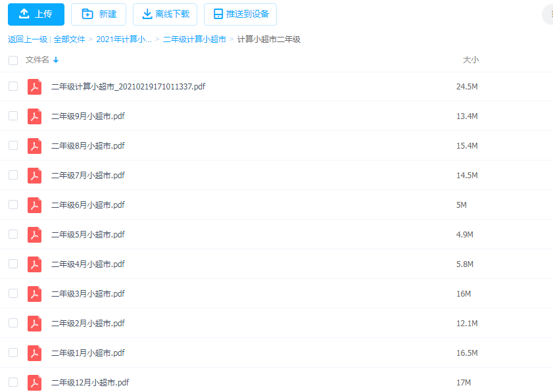Expand the truncated breadcrumb 2021年计算小...
Viewport: 553px width, 392px height.
(124, 39)
